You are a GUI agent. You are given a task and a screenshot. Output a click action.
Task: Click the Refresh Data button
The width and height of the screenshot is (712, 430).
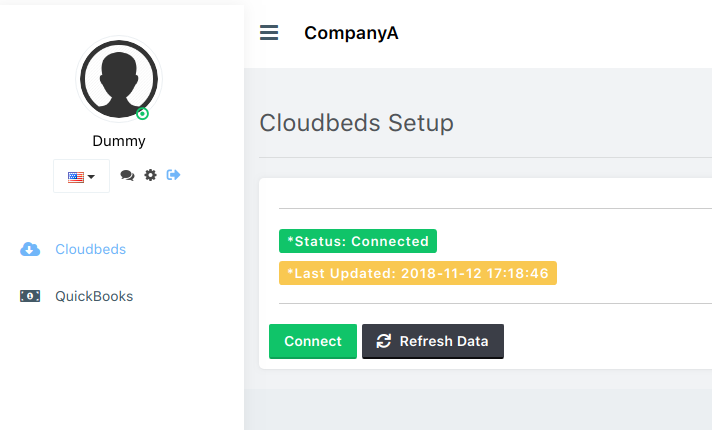coord(433,341)
